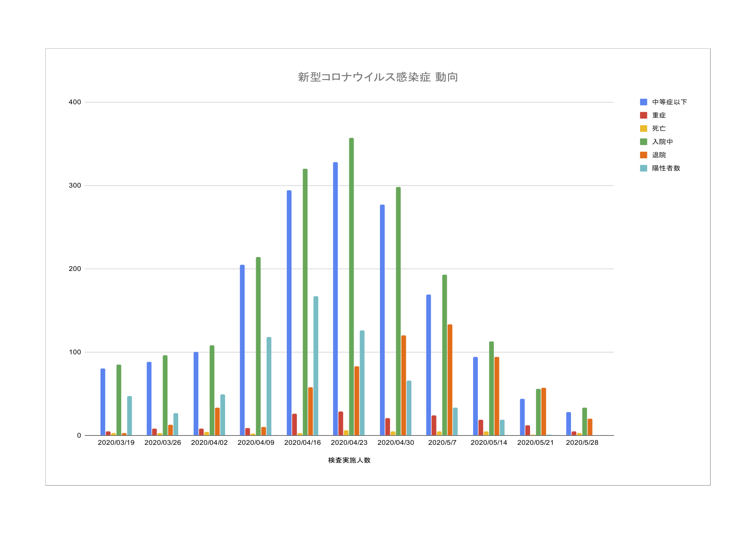Click the 2020/5/28 x-axis date label
The width and height of the screenshot is (756, 535).
(582, 443)
